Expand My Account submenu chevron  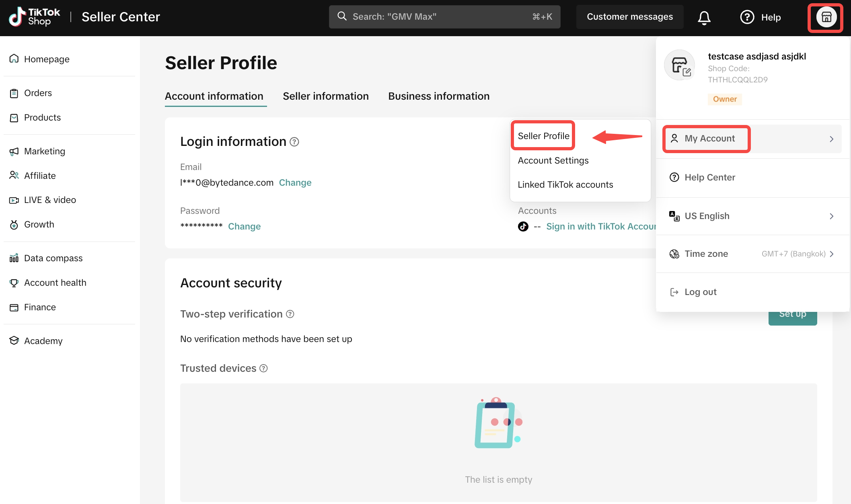click(831, 139)
